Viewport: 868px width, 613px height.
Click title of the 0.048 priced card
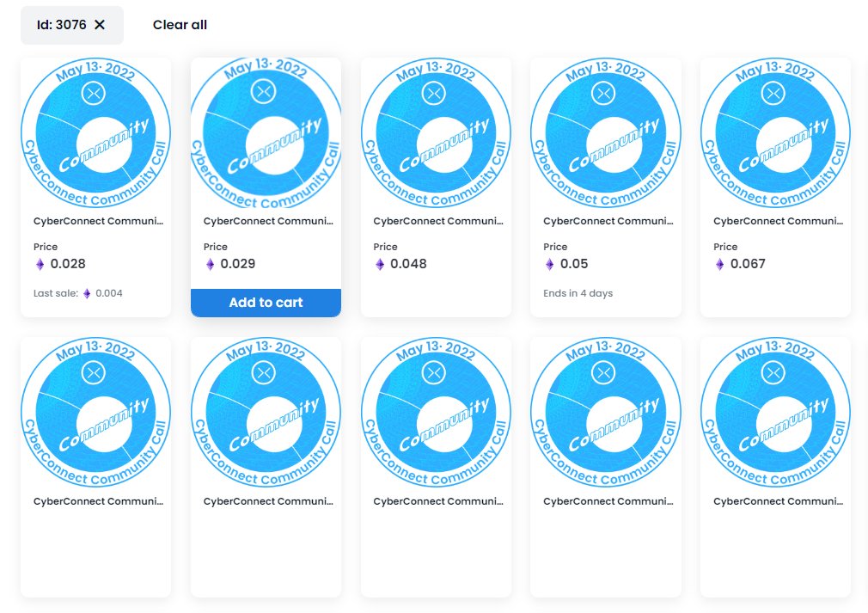click(x=438, y=221)
